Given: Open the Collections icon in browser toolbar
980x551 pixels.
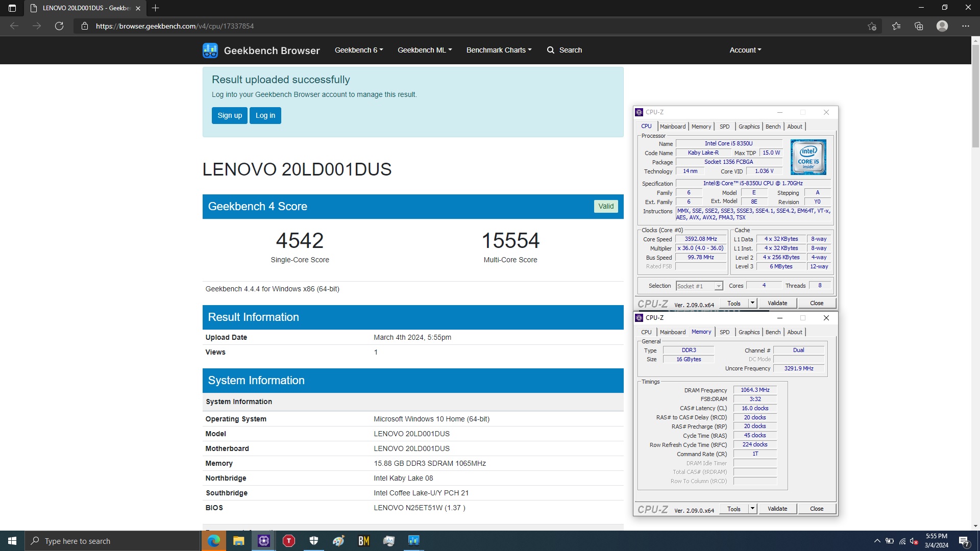Looking at the screenshot, I should tap(919, 26).
